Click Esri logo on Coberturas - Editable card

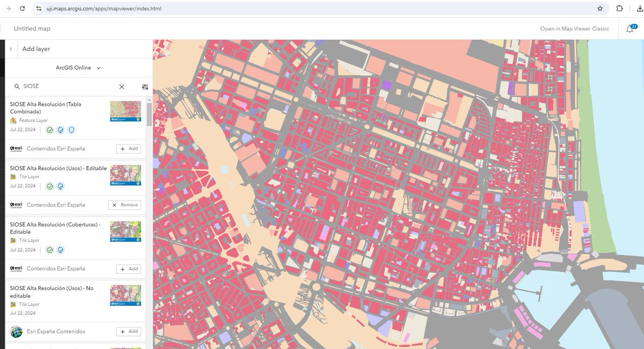[16, 268]
